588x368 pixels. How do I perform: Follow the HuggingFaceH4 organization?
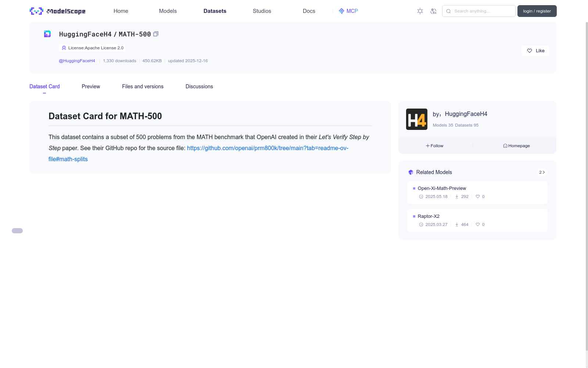coord(435,146)
